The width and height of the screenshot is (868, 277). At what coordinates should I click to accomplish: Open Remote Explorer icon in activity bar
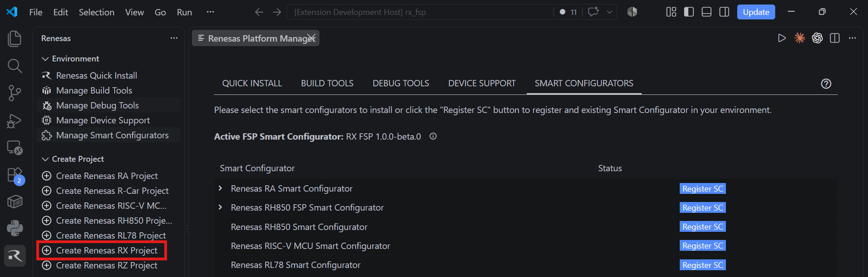pyautogui.click(x=14, y=148)
